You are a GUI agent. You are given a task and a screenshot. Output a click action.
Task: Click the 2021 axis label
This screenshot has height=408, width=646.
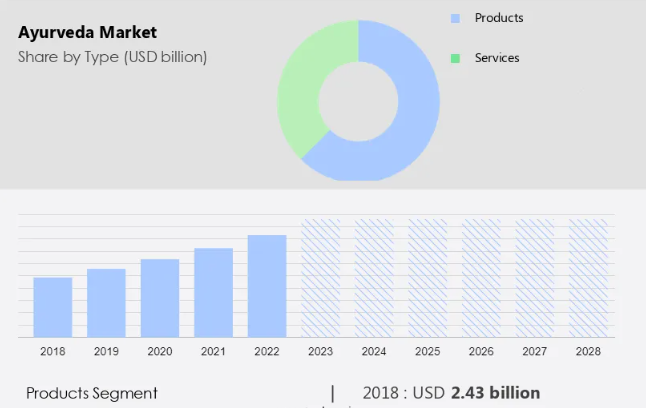click(x=213, y=352)
